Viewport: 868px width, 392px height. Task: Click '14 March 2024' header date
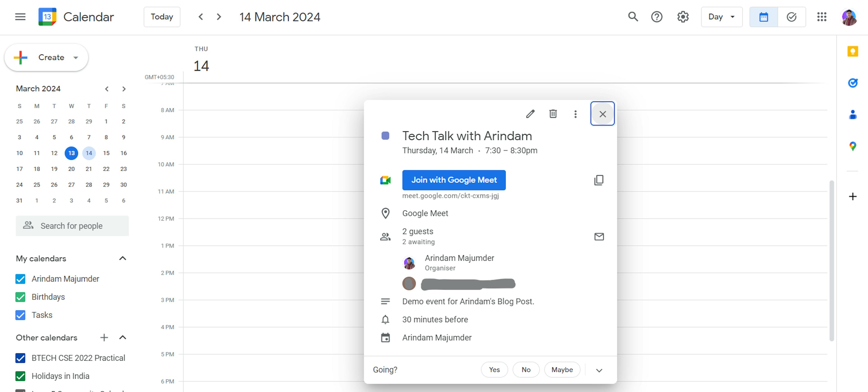point(280,17)
